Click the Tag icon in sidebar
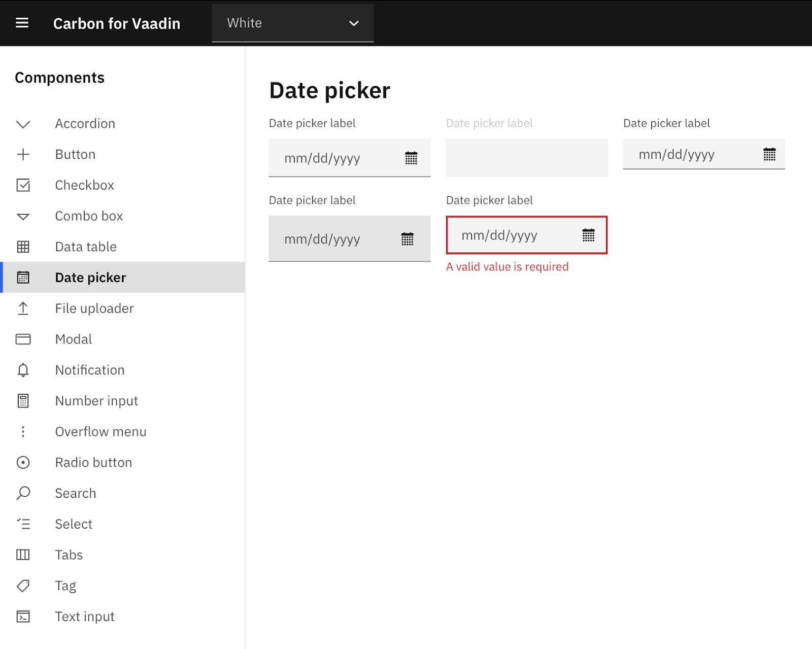 click(x=23, y=586)
